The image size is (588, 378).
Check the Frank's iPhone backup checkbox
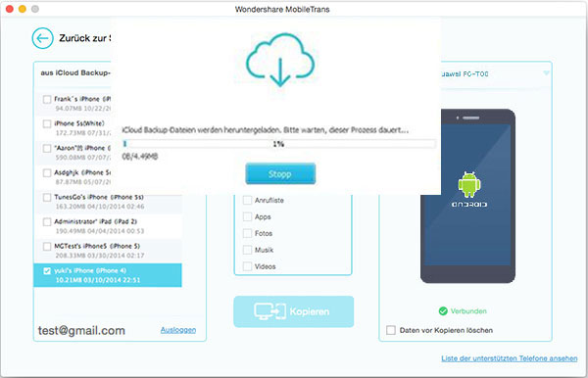coord(47,99)
